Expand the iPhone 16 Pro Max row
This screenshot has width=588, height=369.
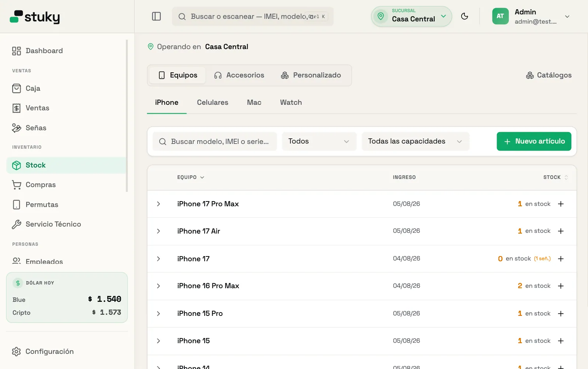[159, 286]
